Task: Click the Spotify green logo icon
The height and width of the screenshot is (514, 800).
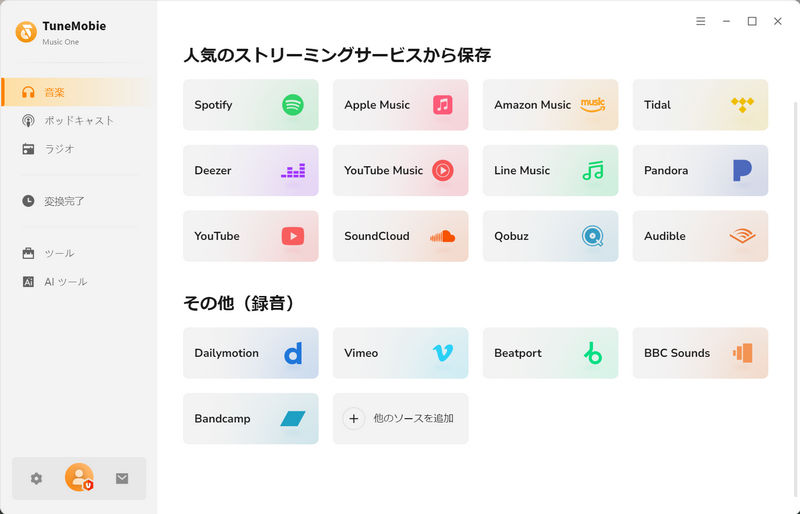Action: [x=293, y=105]
